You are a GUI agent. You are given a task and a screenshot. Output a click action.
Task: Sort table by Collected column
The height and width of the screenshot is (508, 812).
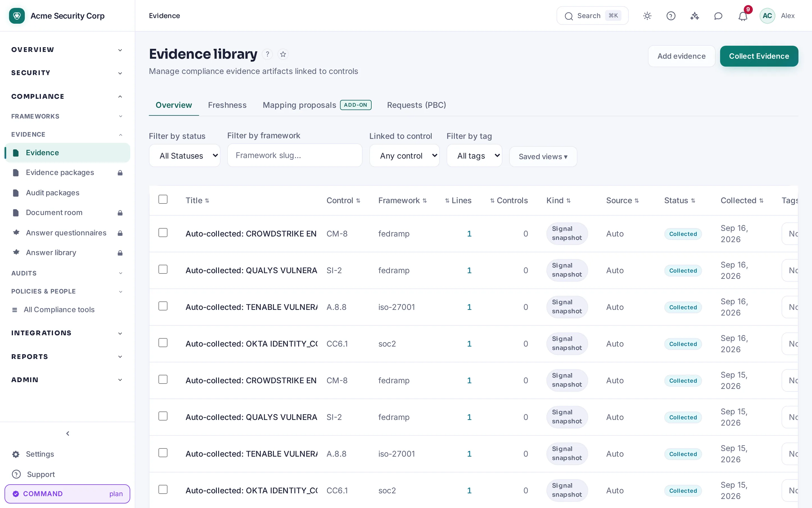pyautogui.click(x=742, y=201)
